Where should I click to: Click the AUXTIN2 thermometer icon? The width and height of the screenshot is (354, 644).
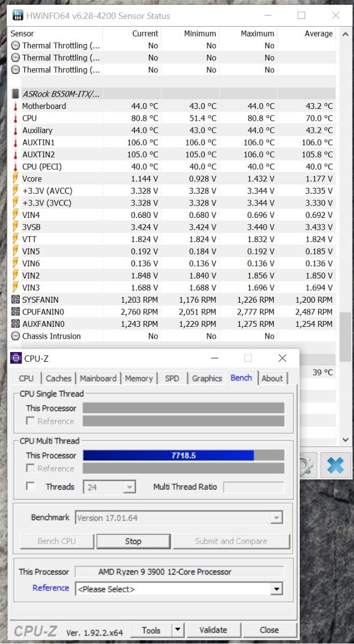(15, 155)
